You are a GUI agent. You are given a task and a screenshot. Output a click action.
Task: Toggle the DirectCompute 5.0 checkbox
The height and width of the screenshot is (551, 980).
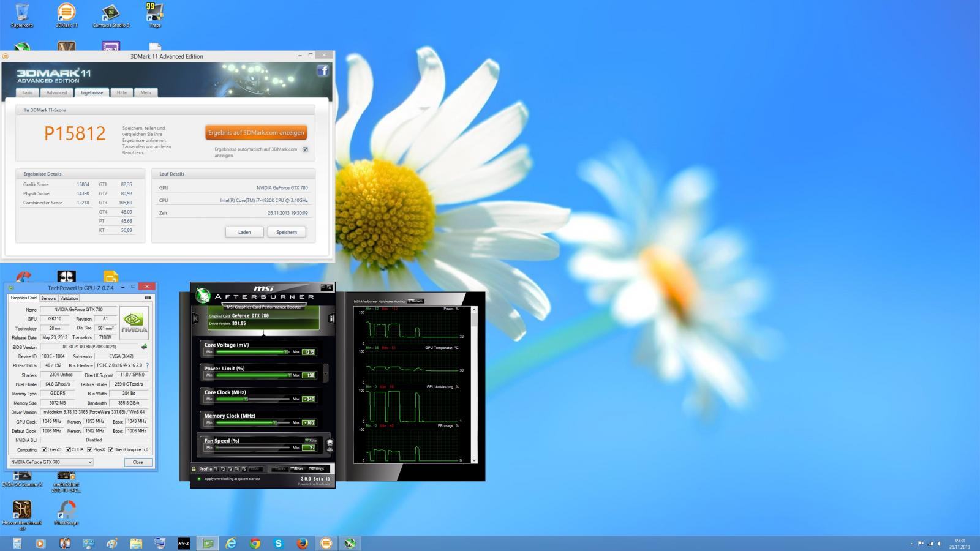111,450
